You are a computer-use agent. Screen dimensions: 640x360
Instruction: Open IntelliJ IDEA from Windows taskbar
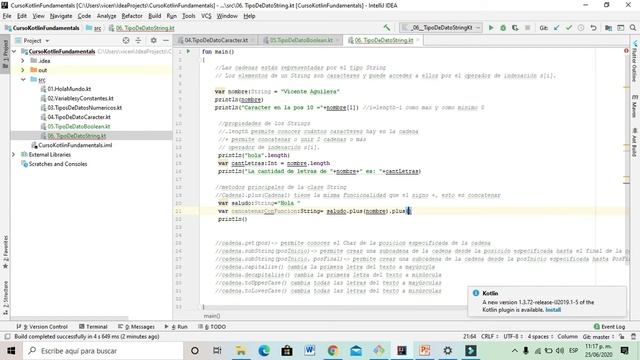pyautogui.click(x=402, y=351)
